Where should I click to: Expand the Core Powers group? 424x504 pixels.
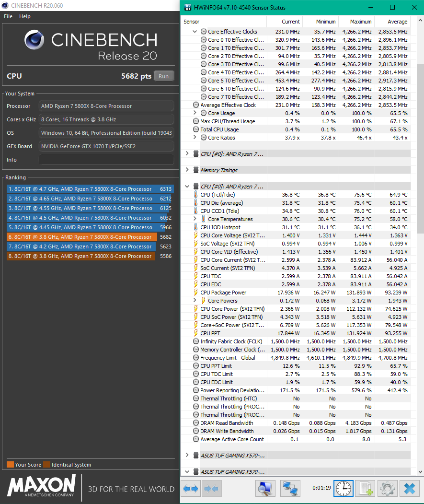[x=195, y=300]
